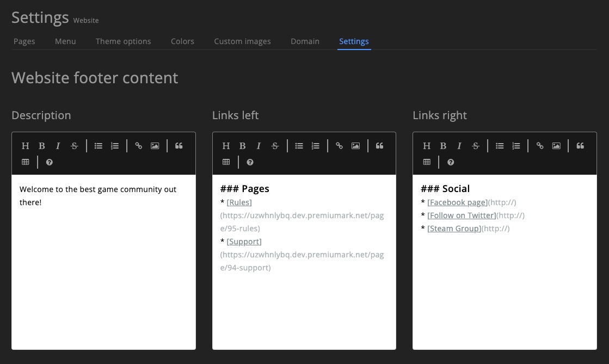The width and height of the screenshot is (609, 364).
Task: Insert a table in the Links right editor
Action: (x=427, y=162)
